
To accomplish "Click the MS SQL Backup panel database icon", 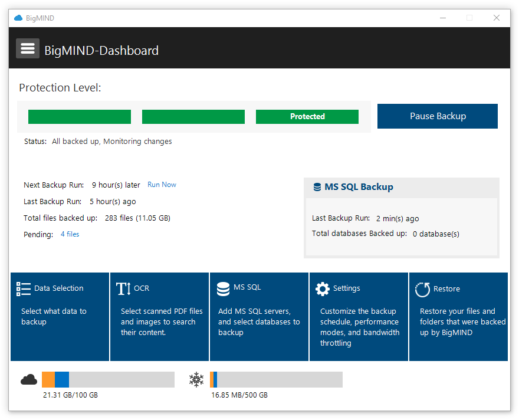I will coord(317,187).
